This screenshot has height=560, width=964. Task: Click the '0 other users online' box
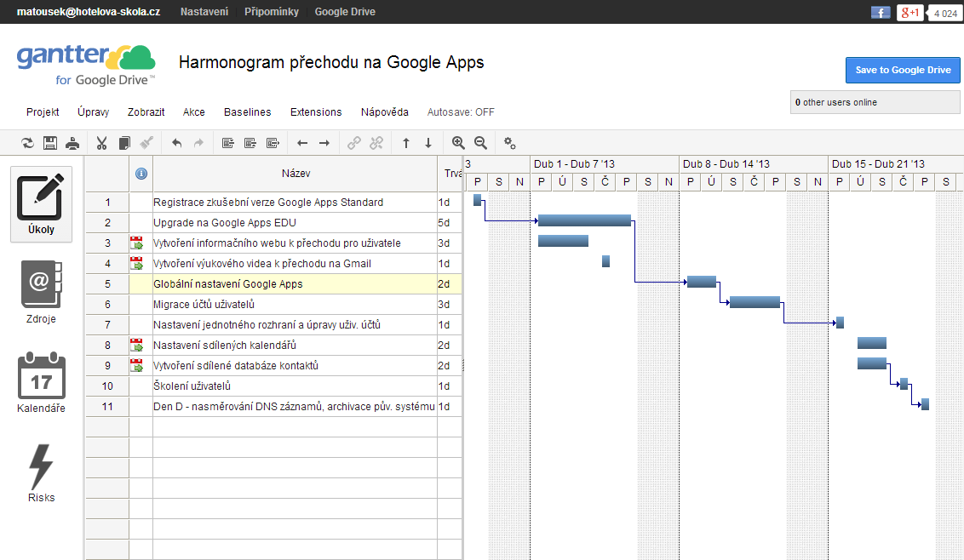coord(875,102)
